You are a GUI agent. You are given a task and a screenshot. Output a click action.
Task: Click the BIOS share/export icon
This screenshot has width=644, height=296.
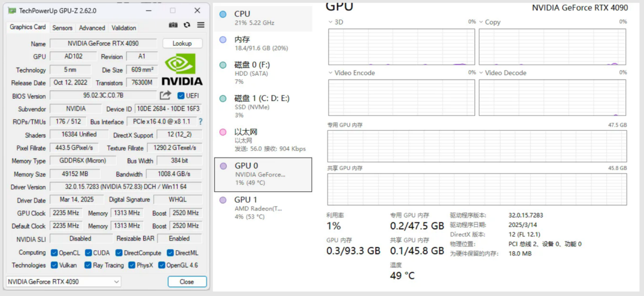(166, 95)
